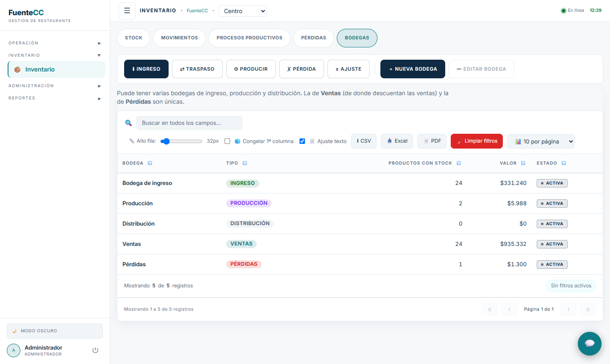Open the chat support bubble
The image size is (610, 364).
(x=590, y=343)
